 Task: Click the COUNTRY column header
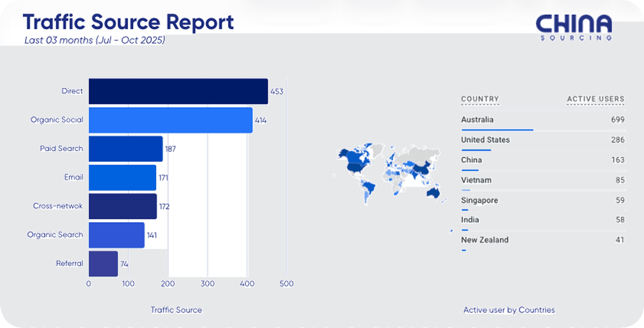[x=480, y=99]
